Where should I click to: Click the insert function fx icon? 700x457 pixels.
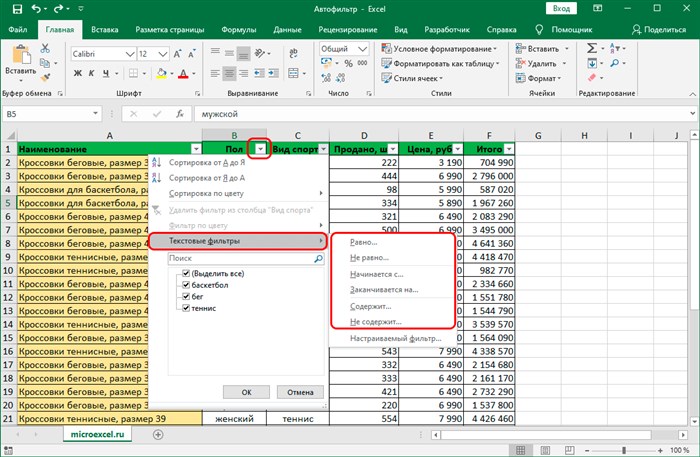click(x=180, y=114)
